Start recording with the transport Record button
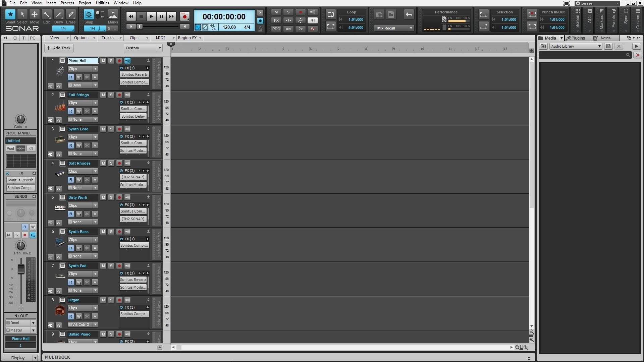644x362 pixels. [184, 16]
